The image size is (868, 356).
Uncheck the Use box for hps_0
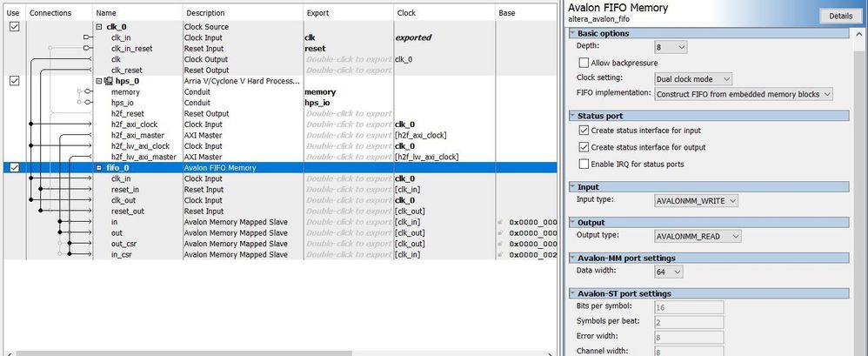tap(15, 81)
